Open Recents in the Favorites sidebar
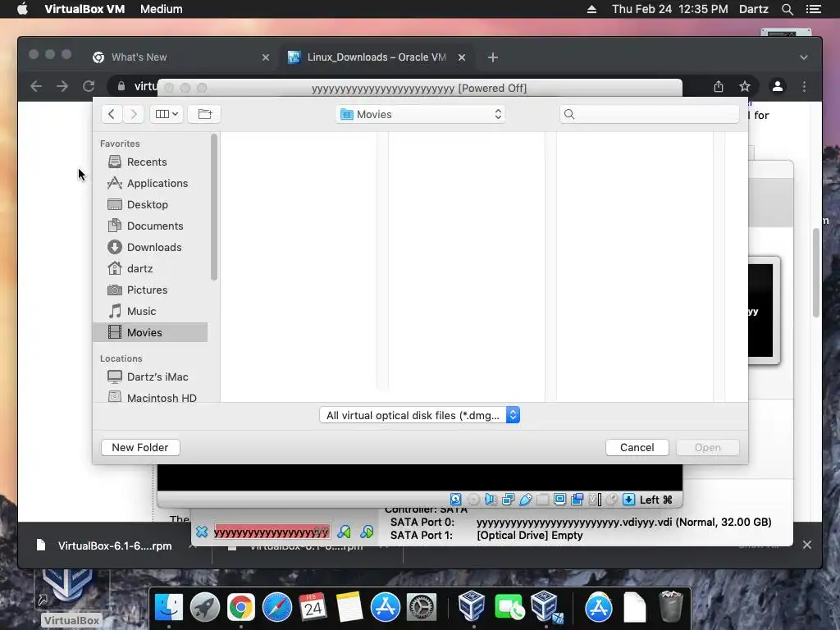 pos(150,162)
